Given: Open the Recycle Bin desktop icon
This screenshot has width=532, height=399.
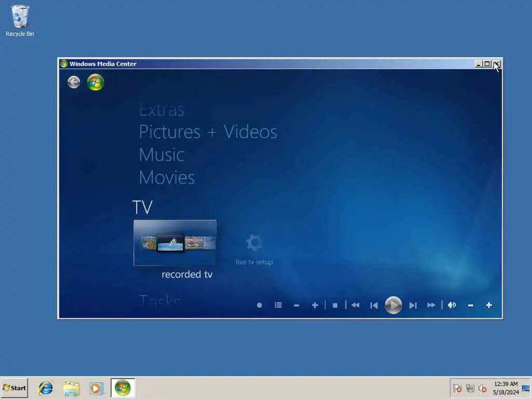Looking at the screenshot, I should click(20, 21).
